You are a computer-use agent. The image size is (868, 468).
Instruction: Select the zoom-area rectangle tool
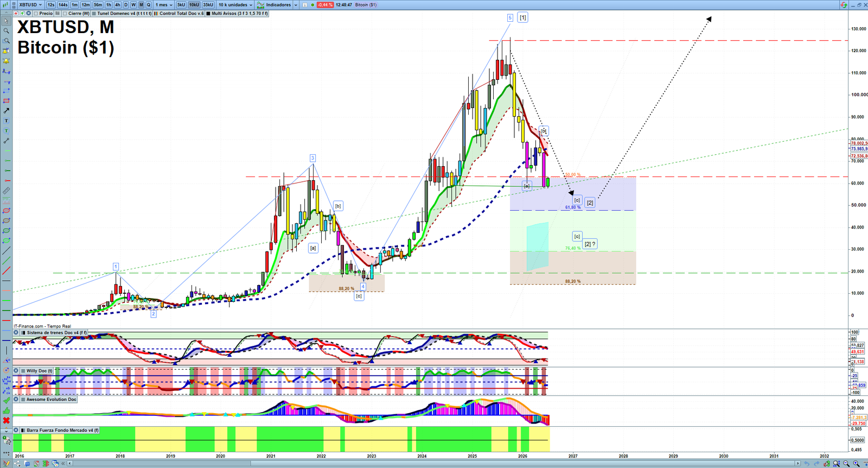coord(7,41)
